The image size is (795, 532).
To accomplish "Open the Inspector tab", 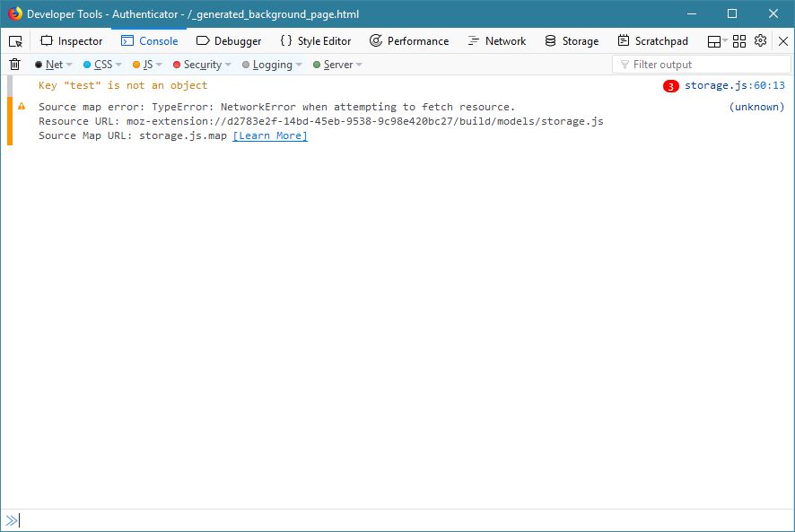I will 72,41.
